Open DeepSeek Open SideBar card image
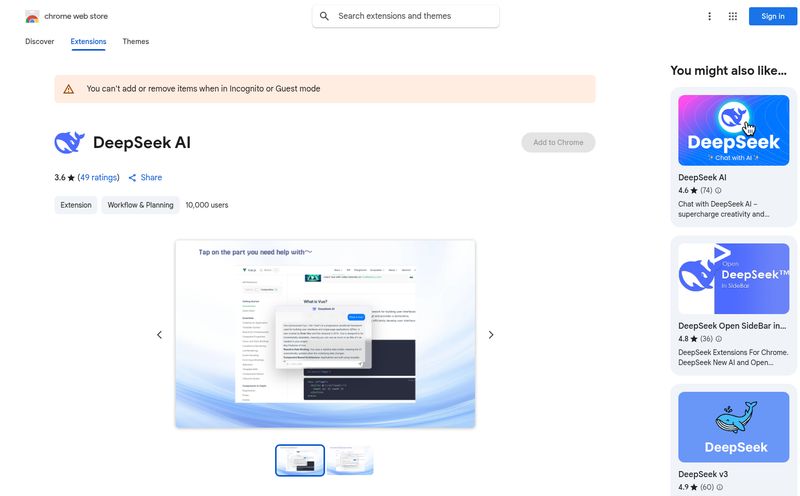The width and height of the screenshot is (800, 496). coord(734,279)
